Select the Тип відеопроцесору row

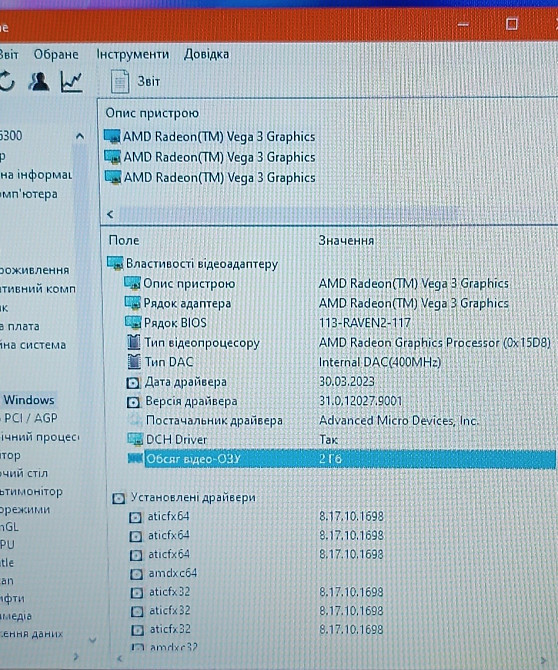(338, 343)
